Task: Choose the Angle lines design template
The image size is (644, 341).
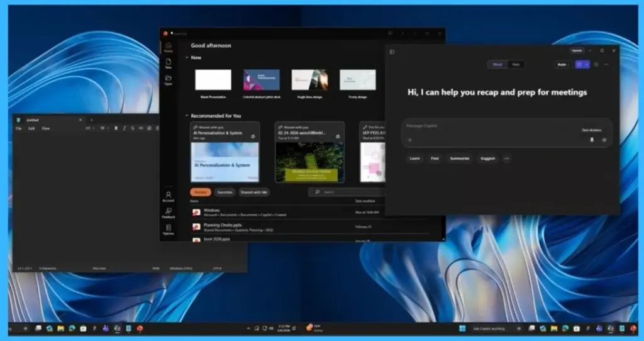Action: point(309,84)
